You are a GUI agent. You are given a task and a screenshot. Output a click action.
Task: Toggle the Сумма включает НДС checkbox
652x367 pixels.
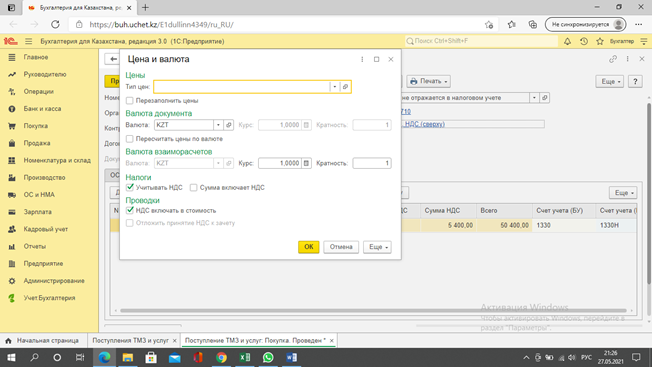193,187
